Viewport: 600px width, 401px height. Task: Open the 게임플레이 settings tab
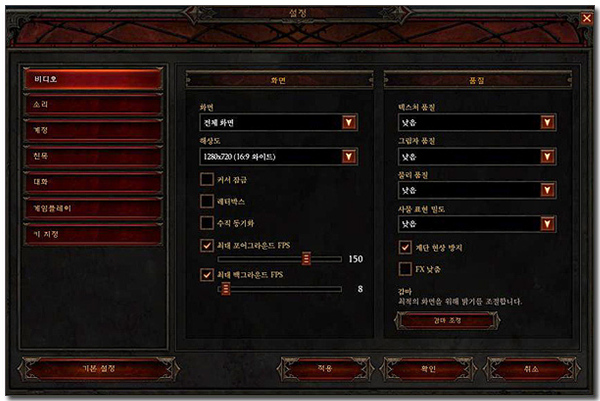click(93, 209)
